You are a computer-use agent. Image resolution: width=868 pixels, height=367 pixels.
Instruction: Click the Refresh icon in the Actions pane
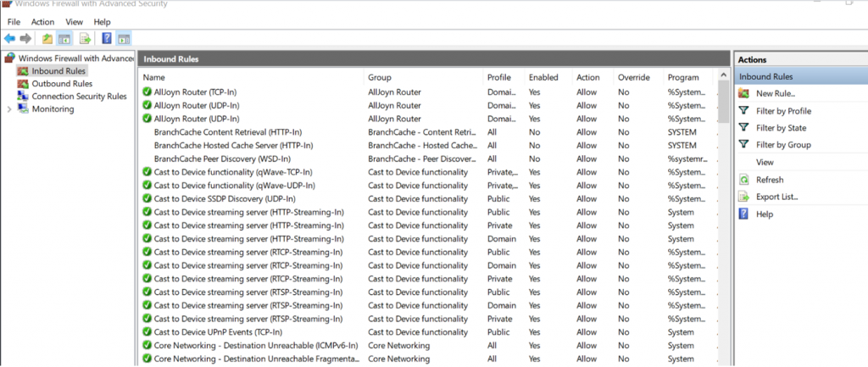pos(744,180)
